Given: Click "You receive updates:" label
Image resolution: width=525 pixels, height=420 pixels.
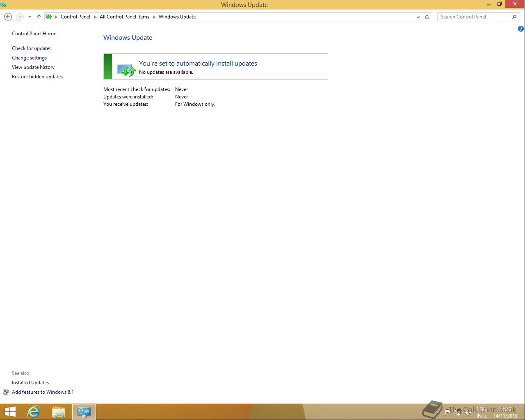Looking at the screenshot, I should (126, 104).
